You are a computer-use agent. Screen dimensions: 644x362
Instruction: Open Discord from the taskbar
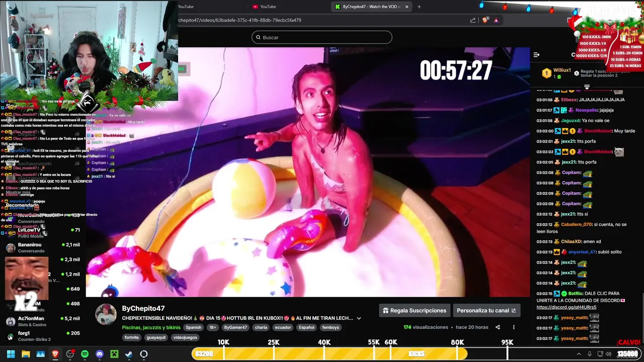coord(100,354)
